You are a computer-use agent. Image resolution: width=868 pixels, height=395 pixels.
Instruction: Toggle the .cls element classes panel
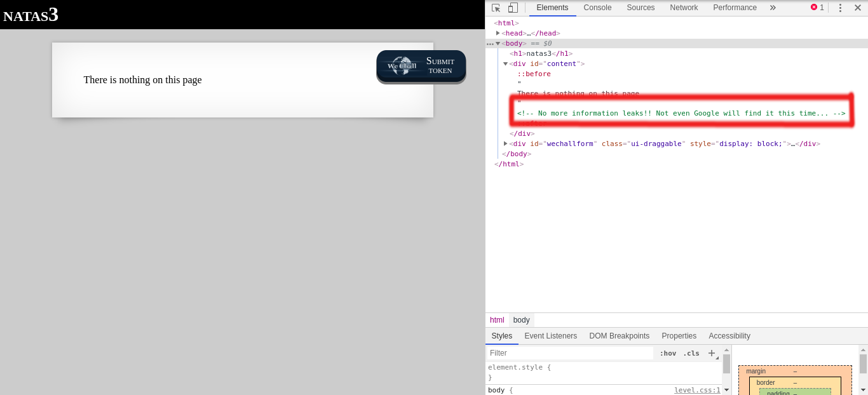click(x=691, y=353)
